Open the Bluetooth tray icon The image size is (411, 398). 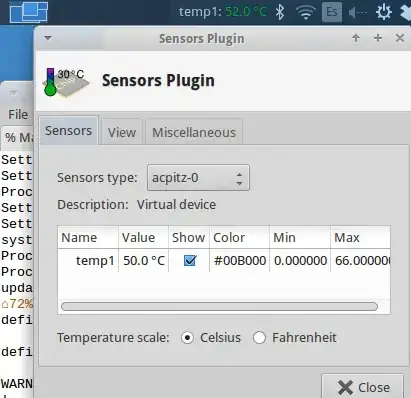[x=280, y=12]
